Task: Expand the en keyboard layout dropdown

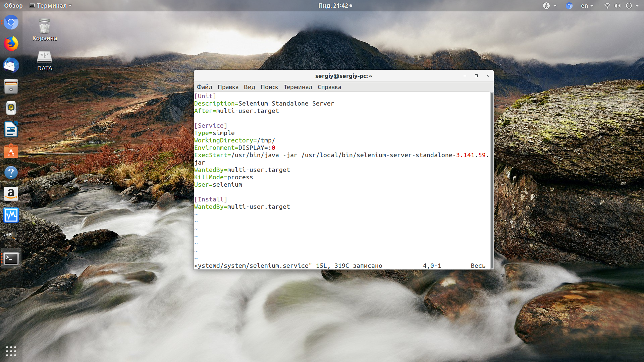Action: point(587,6)
